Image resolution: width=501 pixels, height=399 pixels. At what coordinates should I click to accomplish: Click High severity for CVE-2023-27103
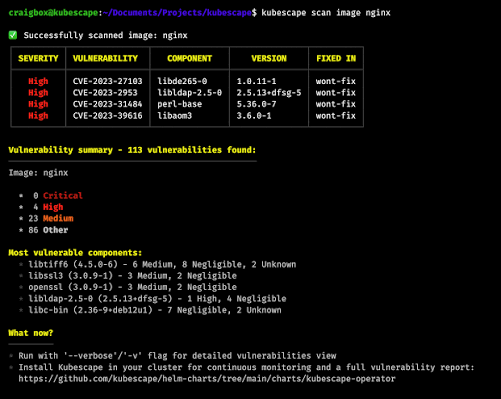(38, 81)
